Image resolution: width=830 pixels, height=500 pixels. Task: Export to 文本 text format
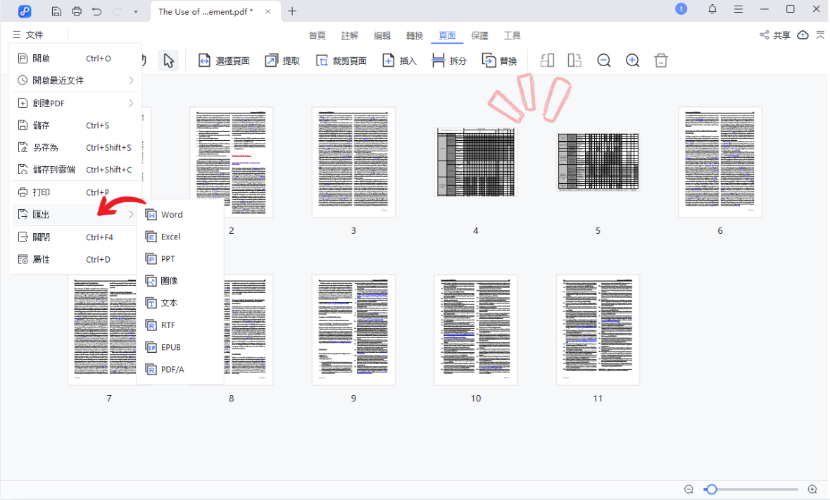pos(180,303)
